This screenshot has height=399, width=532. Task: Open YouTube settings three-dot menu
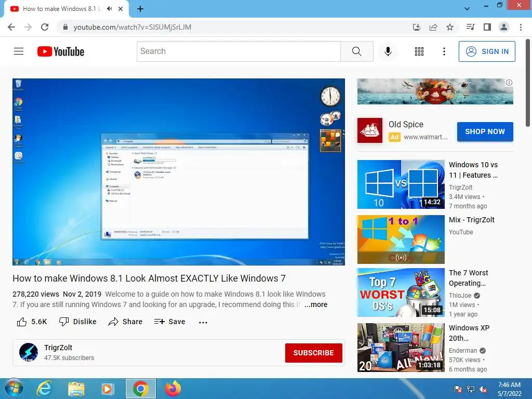[444, 51]
